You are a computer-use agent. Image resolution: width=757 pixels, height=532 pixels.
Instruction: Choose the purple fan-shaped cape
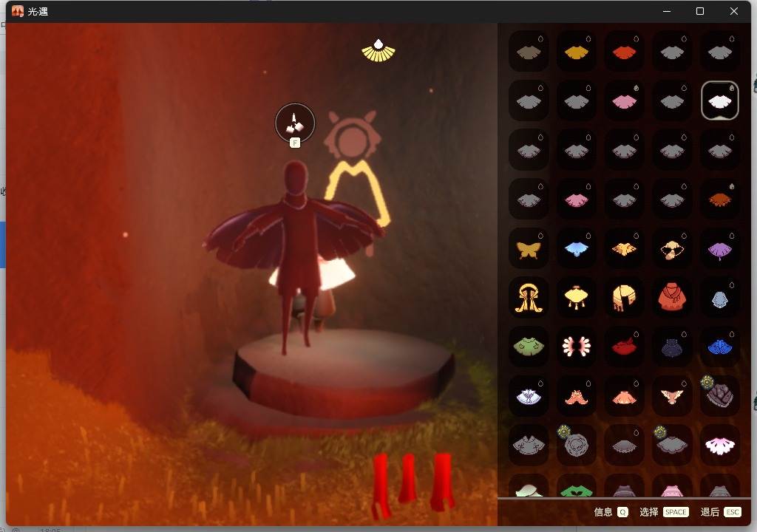719,248
